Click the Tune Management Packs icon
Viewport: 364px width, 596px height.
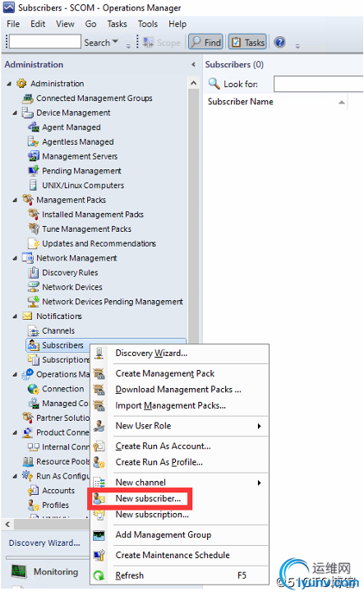(34, 229)
